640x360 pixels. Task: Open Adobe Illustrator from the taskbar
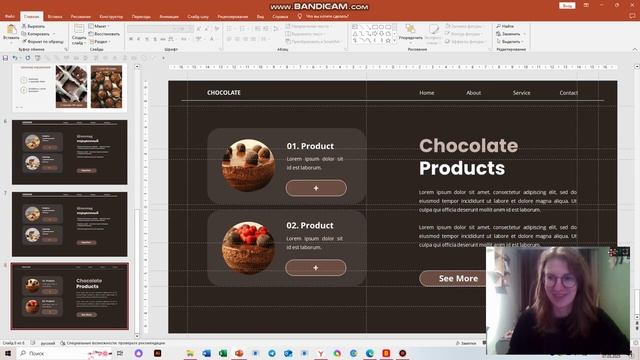pos(158,353)
